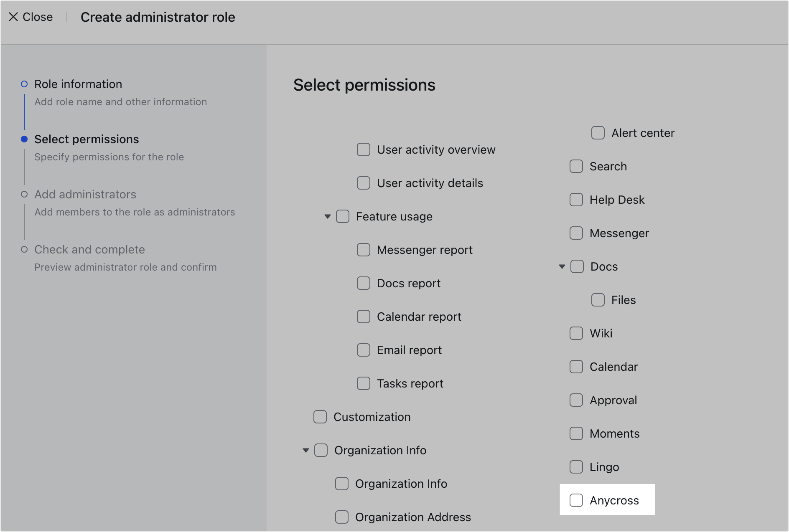This screenshot has height=532, width=789.
Task: Enable the Email report permission
Action: pos(363,350)
